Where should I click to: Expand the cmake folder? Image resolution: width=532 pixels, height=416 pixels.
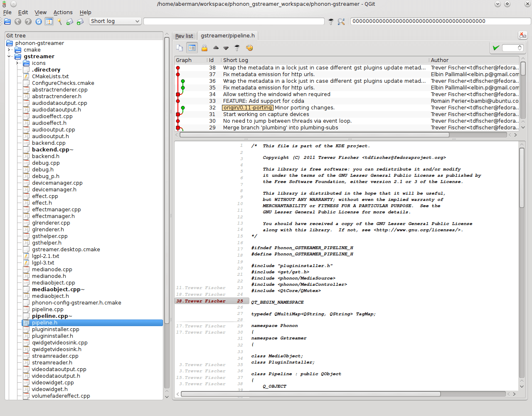pyautogui.click(x=9, y=50)
